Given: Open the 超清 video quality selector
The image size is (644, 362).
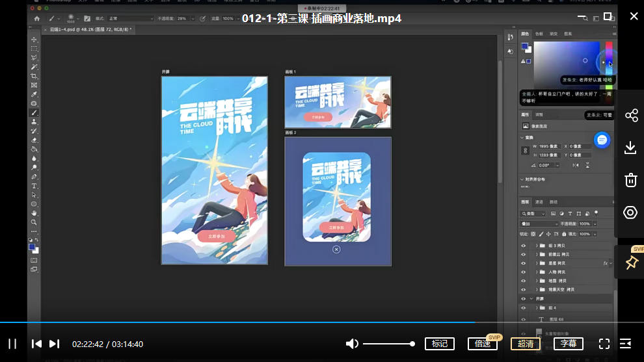Looking at the screenshot, I should click(525, 344).
